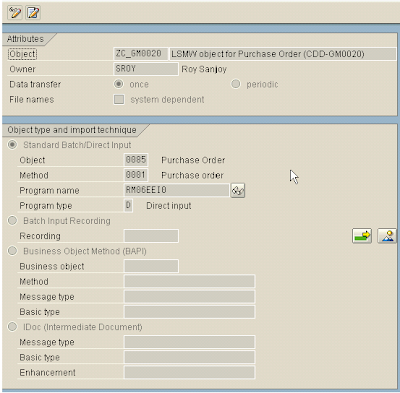Click the 'File names' label
The height and width of the screenshot is (393, 400).
[x=32, y=99]
